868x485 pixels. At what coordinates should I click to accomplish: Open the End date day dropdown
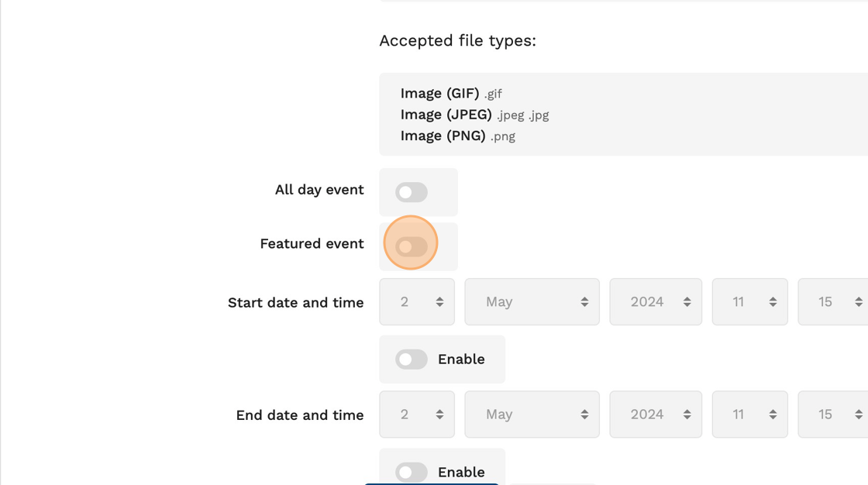pos(417,414)
